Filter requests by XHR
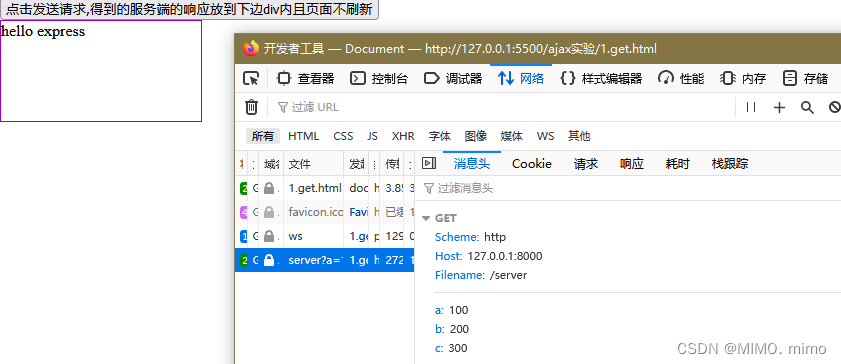Viewport: 841px width, 364px height. (x=403, y=136)
